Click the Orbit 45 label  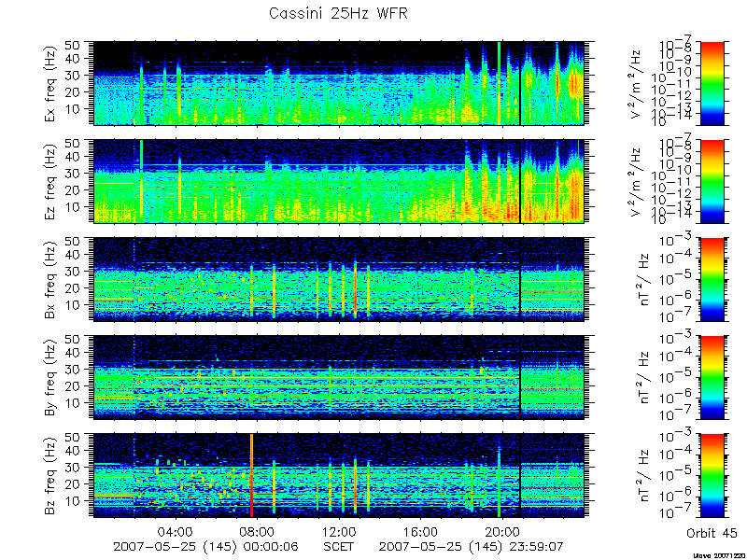coord(712,533)
